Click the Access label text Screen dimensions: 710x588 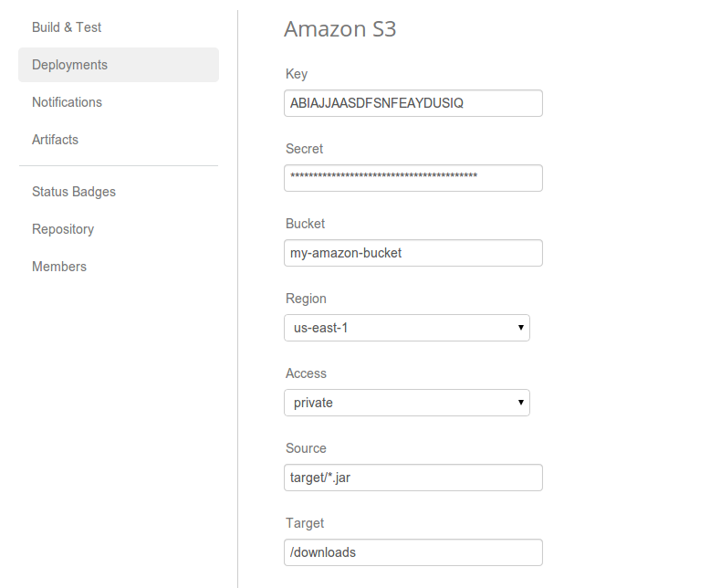pos(306,373)
